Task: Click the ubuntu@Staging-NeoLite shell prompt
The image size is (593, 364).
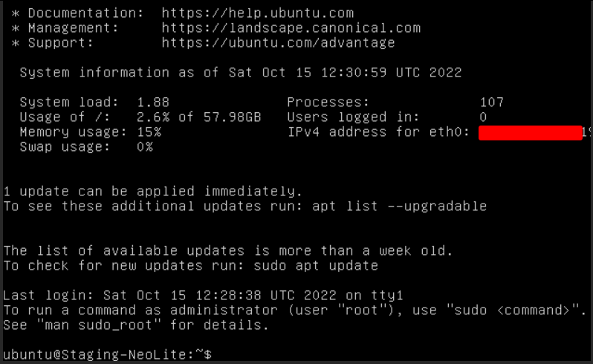Action: [x=107, y=354]
